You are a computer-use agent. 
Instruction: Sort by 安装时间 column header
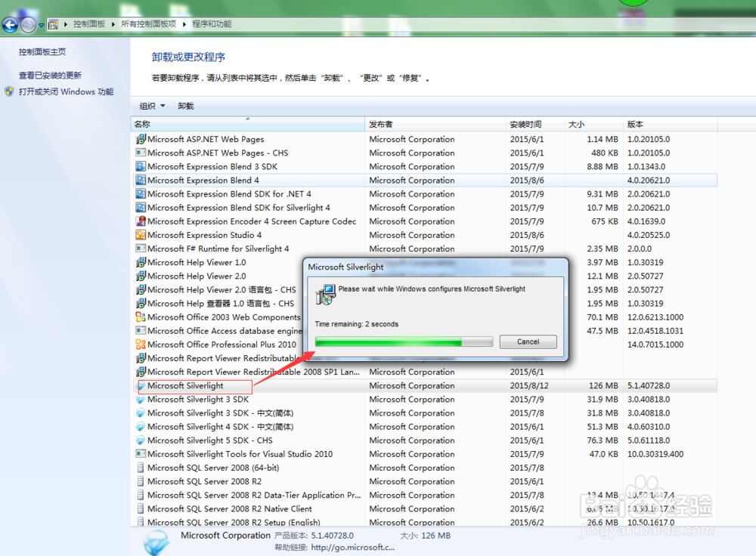pos(535,124)
